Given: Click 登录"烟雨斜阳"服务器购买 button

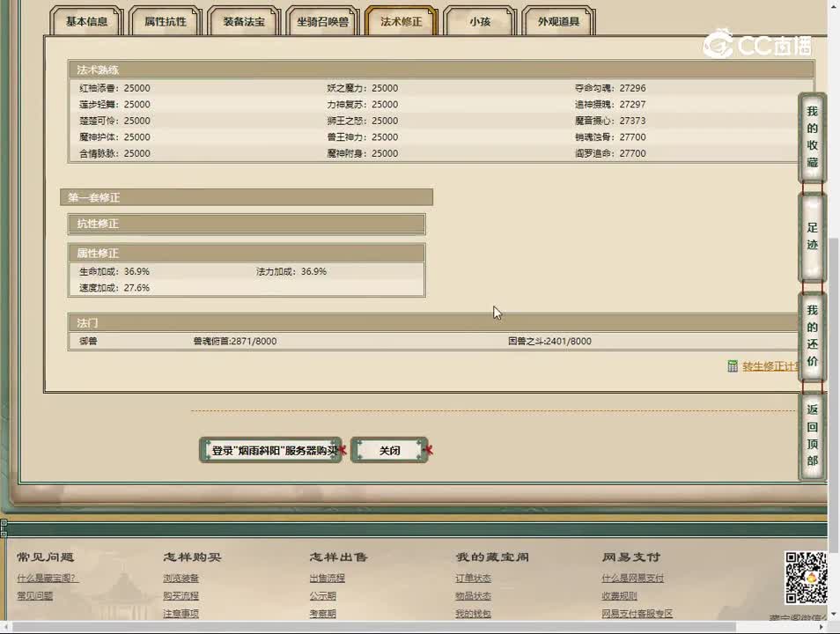Looking at the screenshot, I should 270,450.
